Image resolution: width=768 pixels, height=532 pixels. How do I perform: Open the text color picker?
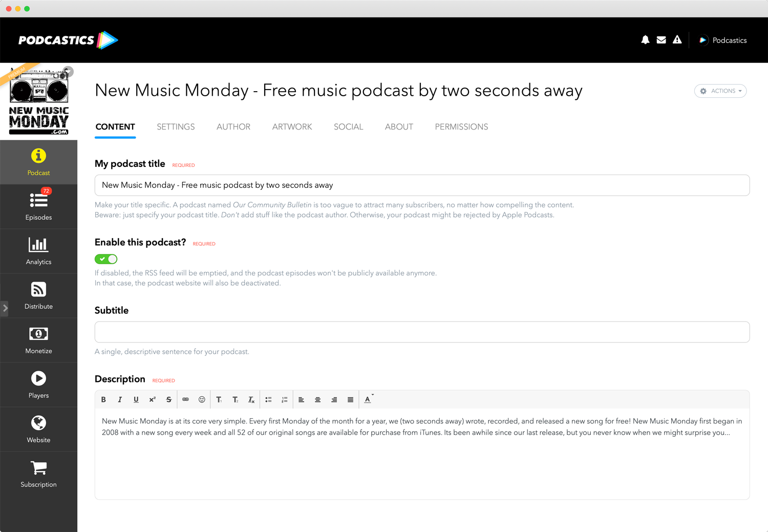coord(368,400)
